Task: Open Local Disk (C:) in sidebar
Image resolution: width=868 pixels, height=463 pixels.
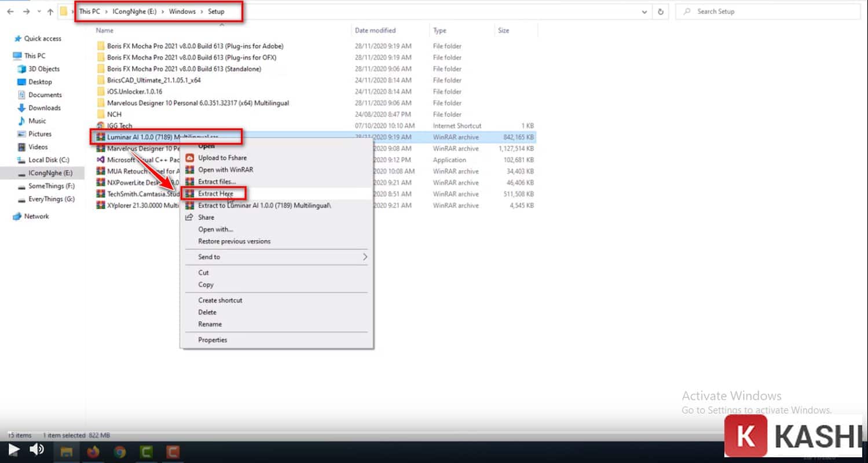Action: click(49, 160)
